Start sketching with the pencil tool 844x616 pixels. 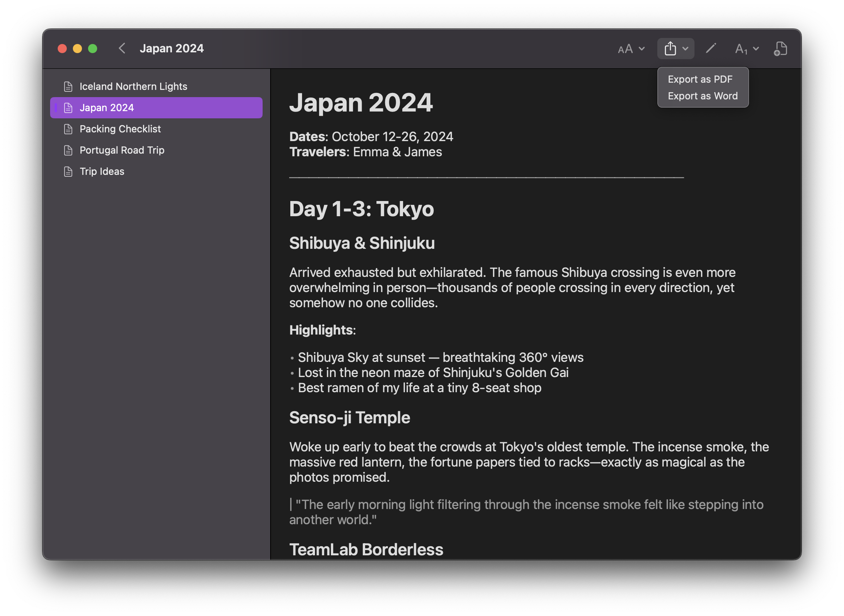(711, 48)
